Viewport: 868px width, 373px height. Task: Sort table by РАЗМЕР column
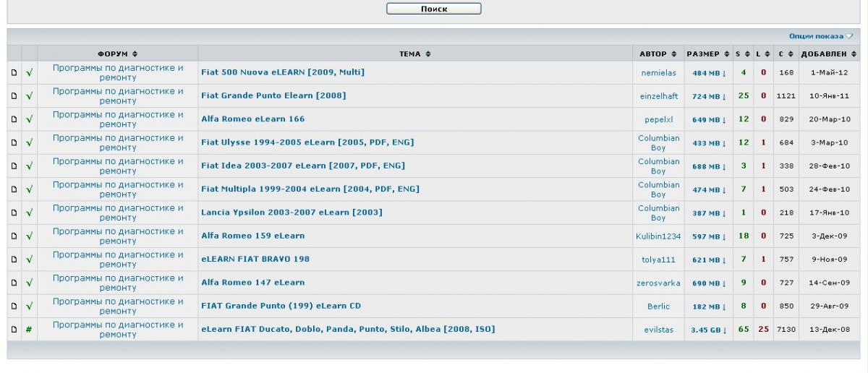coord(708,54)
